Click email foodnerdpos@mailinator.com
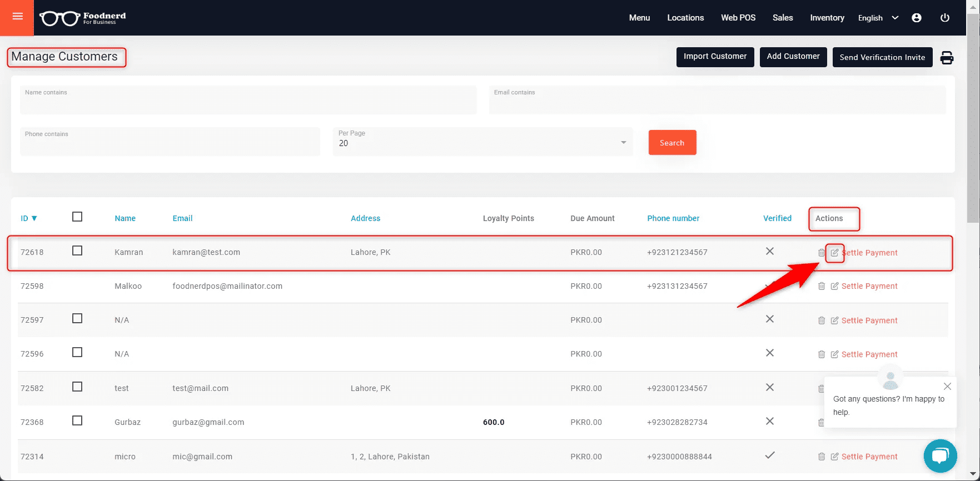Image resolution: width=980 pixels, height=481 pixels. 227,286
